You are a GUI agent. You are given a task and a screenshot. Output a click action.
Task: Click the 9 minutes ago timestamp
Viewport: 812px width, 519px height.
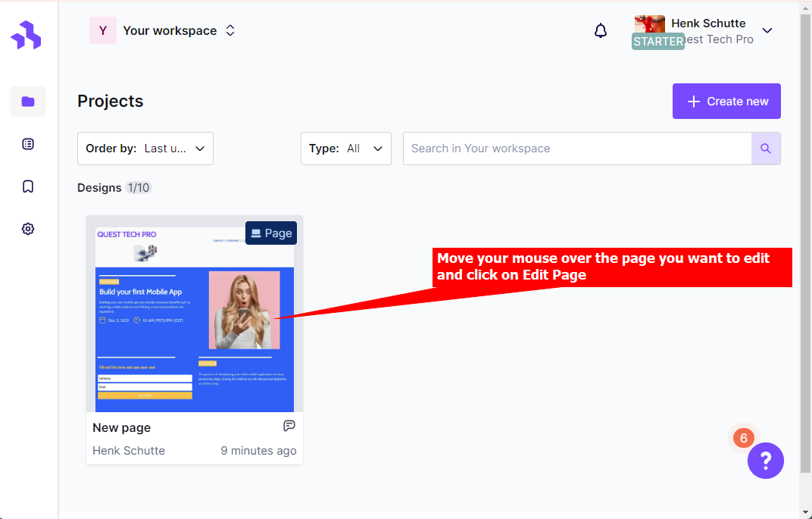pyautogui.click(x=258, y=451)
